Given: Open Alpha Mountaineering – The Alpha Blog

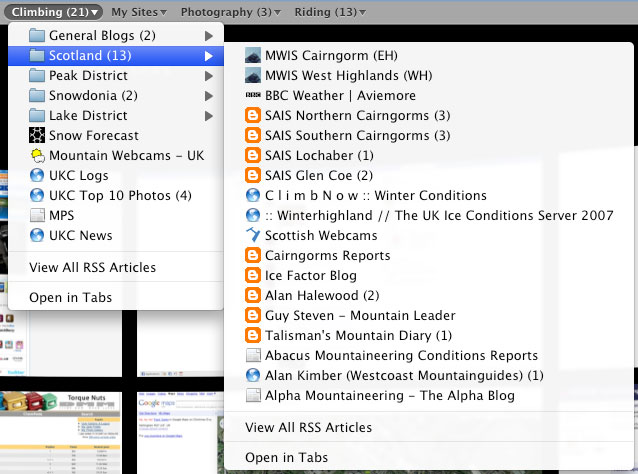Looking at the screenshot, I should (x=429, y=395).
